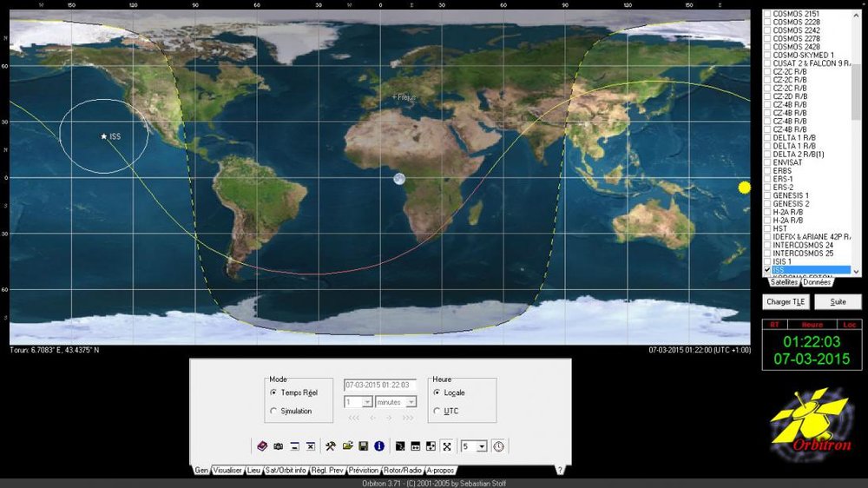Screen dimensions: 868x488
Task: Click the horizontal-arrows window width icon
Action: pos(415,446)
